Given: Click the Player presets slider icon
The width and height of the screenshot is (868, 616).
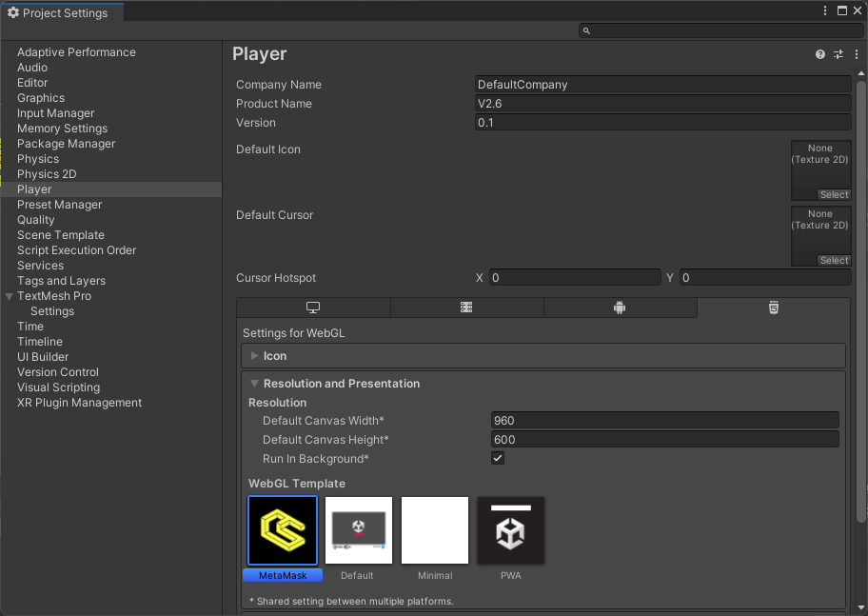Looking at the screenshot, I should [x=838, y=55].
